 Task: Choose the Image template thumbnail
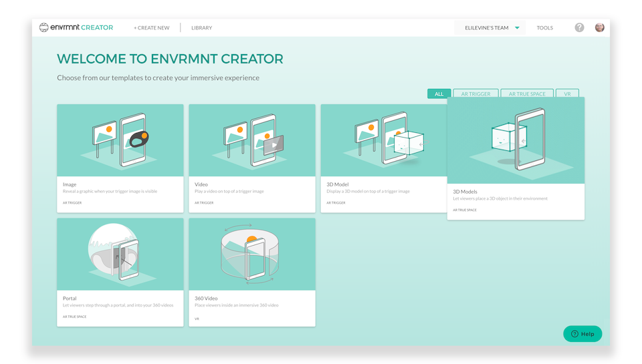click(120, 140)
